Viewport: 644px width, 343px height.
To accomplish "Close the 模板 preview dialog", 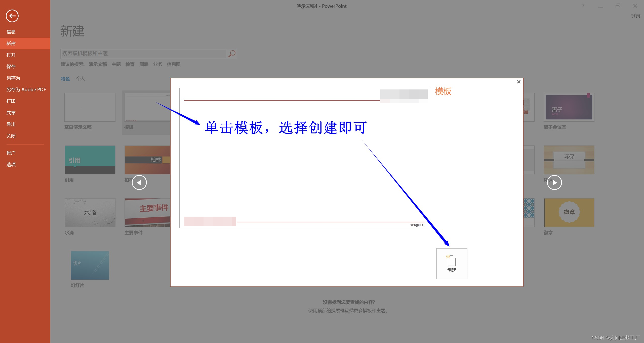I will pos(518,82).
